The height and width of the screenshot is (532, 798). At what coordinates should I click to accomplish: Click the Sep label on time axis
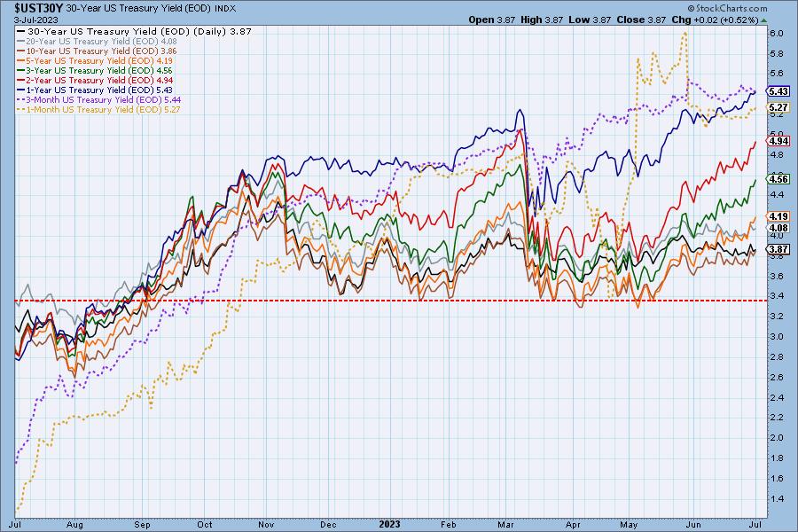(143, 524)
